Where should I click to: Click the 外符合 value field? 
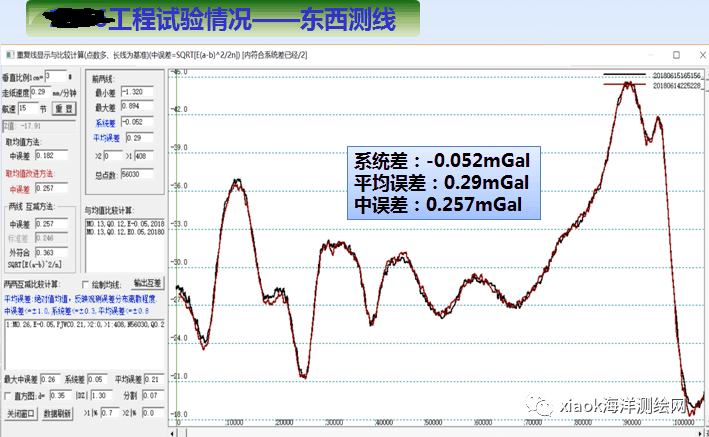point(48,255)
